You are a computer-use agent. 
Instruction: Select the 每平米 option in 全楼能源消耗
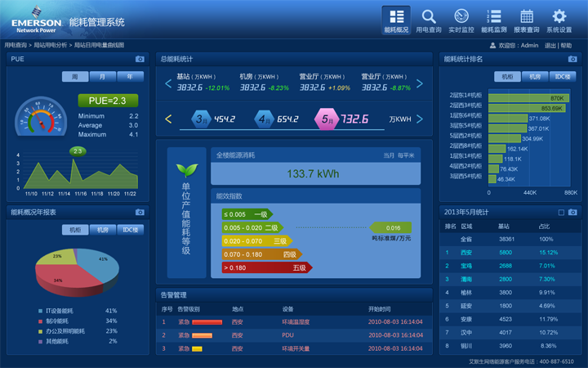(406, 155)
